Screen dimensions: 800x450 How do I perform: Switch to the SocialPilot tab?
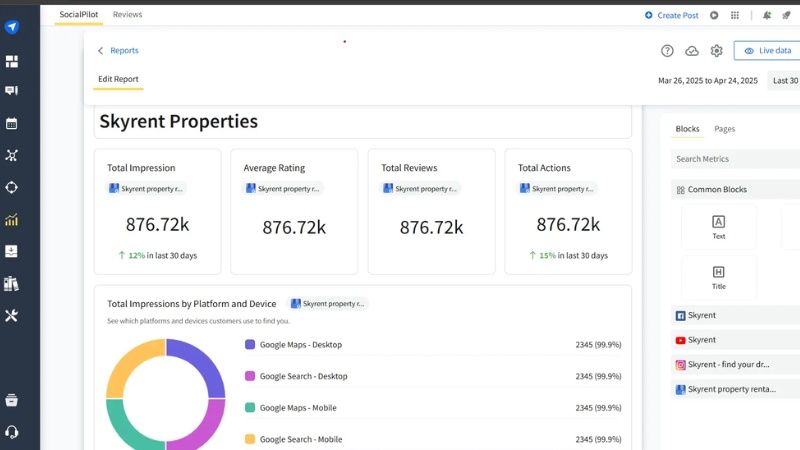(x=79, y=14)
